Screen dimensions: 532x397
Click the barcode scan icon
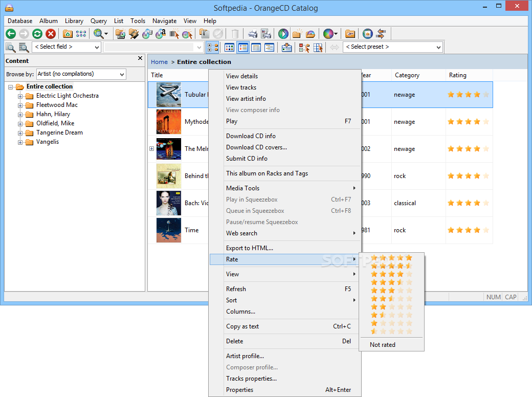(x=174, y=34)
